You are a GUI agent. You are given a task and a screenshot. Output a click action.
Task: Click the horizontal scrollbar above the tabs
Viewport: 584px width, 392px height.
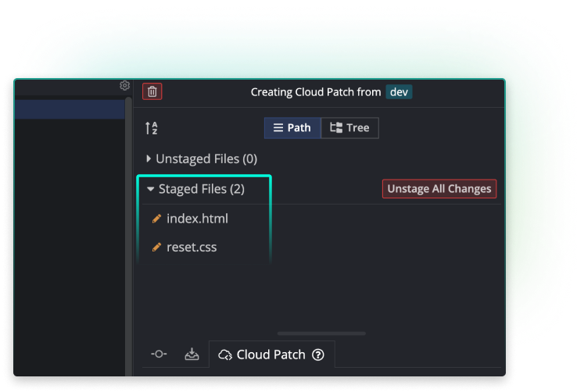[x=332, y=333]
